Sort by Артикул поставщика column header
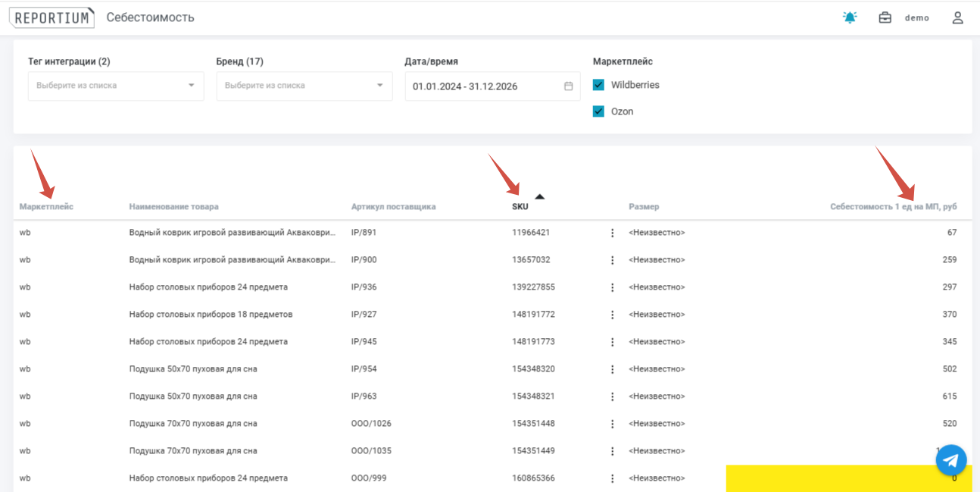The image size is (980, 492). 393,206
